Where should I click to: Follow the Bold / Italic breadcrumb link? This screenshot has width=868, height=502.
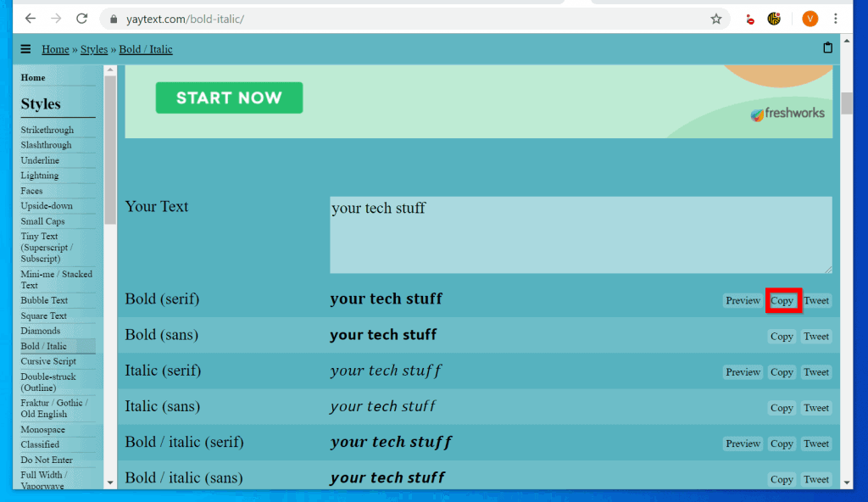(x=146, y=49)
